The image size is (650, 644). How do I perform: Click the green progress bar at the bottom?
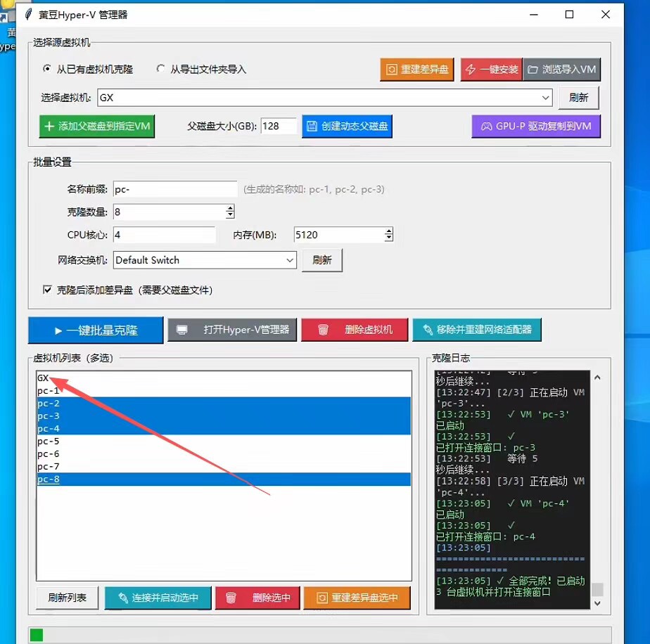tap(37, 635)
